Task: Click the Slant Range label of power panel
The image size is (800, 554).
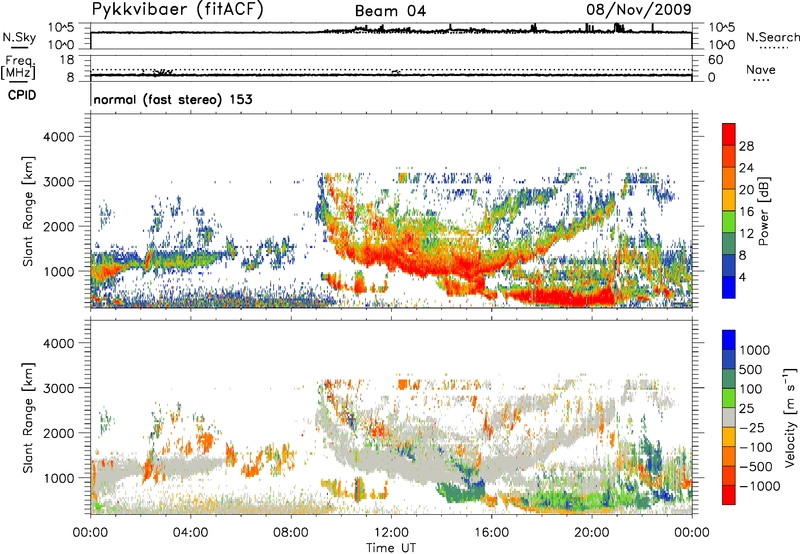Action: [x=28, y=211]
